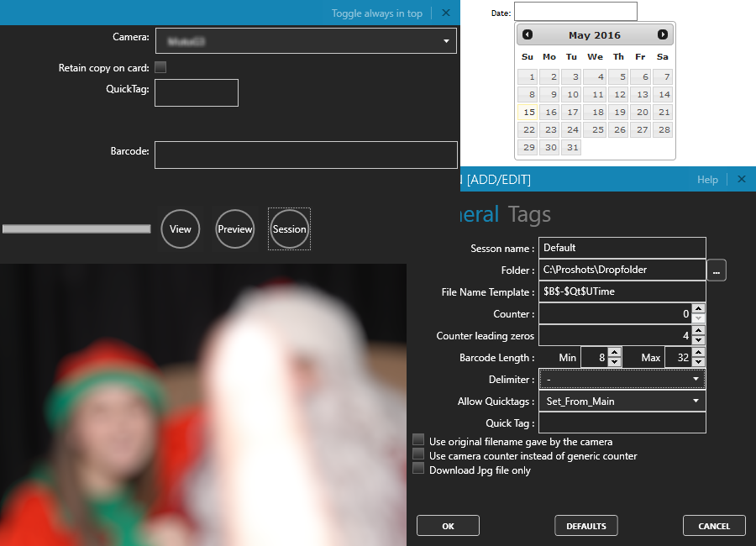Select May 12 in calendar

[x=618, y=95]
